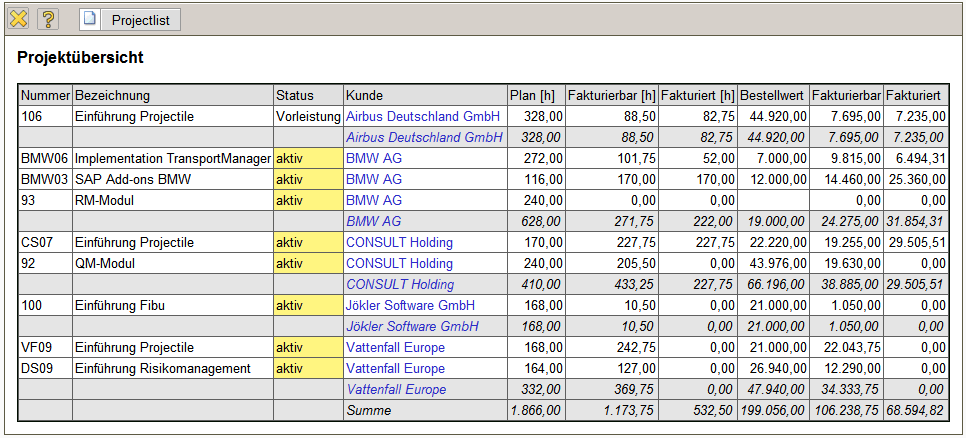Select the Implementation TransportManager row name
The height and width of the screenshot is (438, 966).
[x=172, y=158]
